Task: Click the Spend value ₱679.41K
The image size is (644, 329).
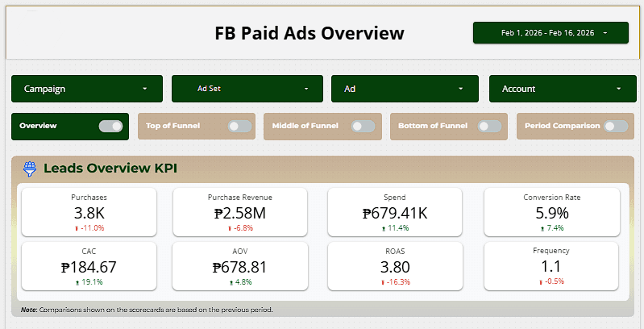Action: click(x=395, y=213)
